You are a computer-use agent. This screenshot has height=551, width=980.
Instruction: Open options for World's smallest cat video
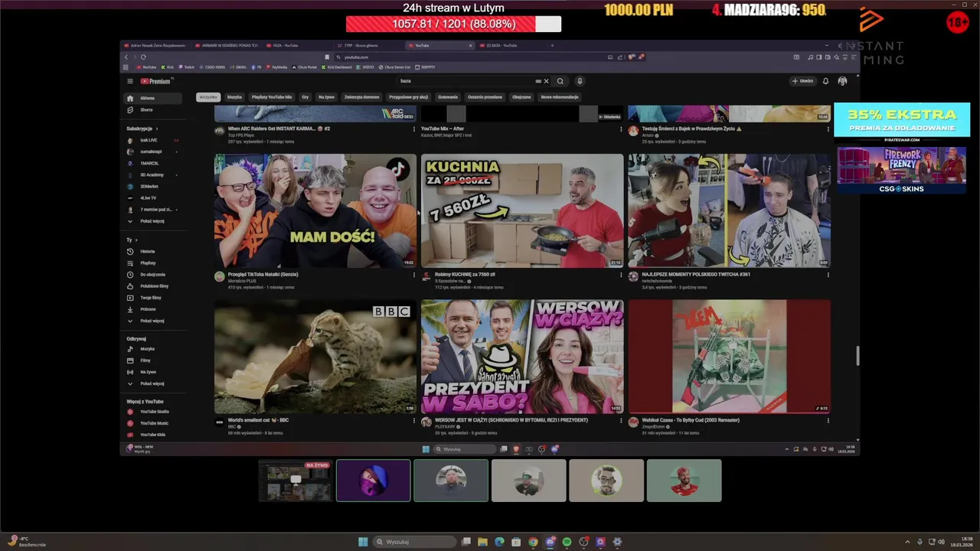pyautogui.click(x=414, y=420)
